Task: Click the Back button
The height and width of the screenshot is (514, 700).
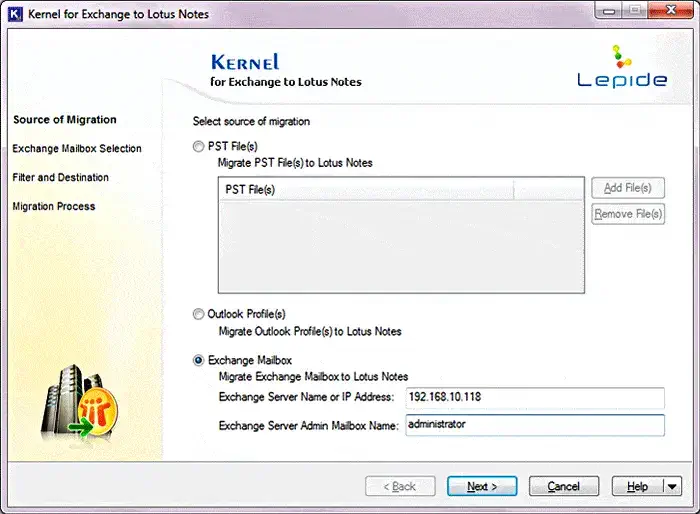Action: click(x=400, y=486)
